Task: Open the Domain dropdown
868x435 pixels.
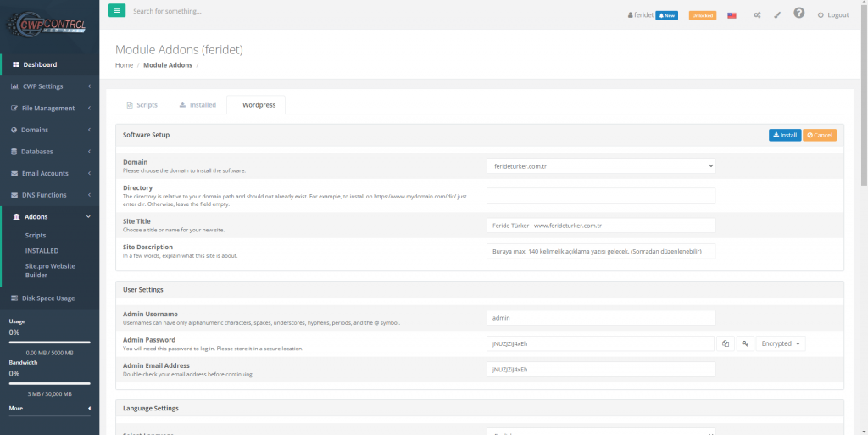Action: coord(601,166)
